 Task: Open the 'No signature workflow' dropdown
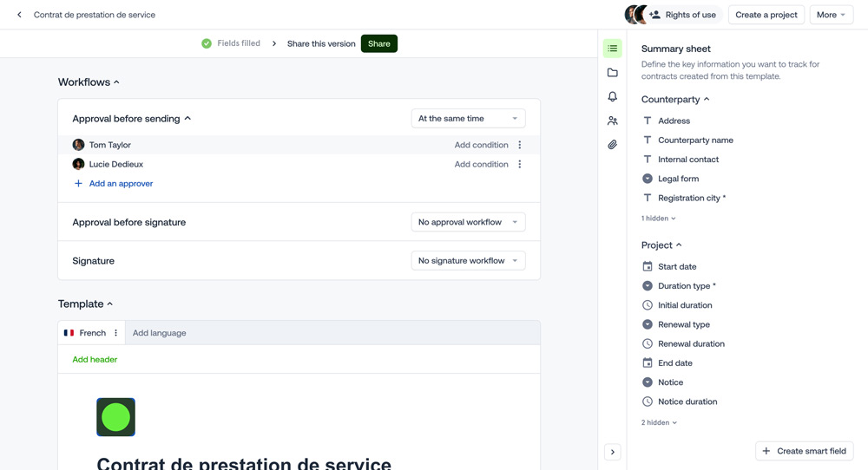468,260
